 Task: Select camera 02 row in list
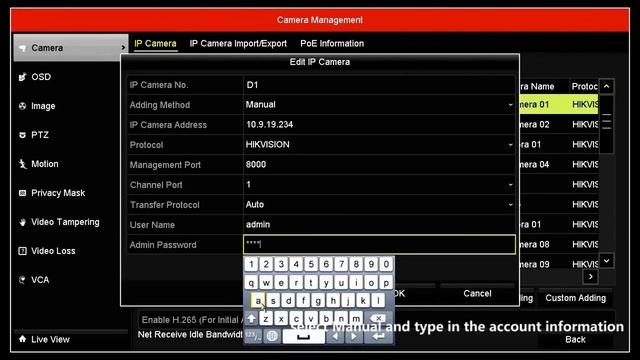click(x=558, y=124)
